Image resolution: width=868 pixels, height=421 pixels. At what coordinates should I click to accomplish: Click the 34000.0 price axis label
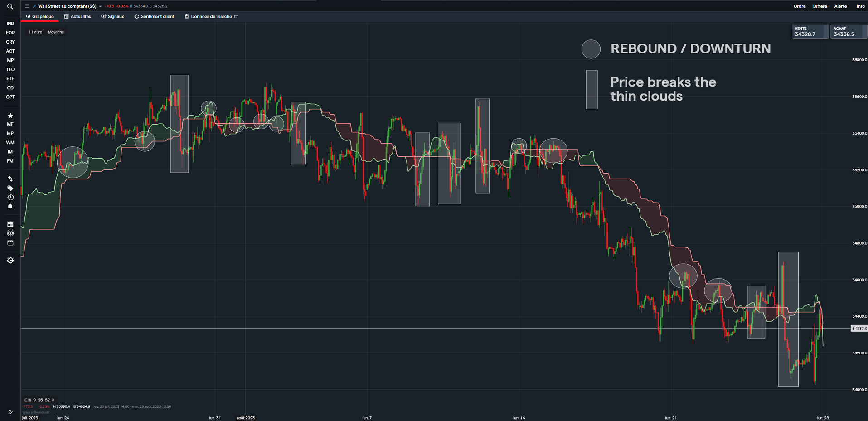point(859,390)
